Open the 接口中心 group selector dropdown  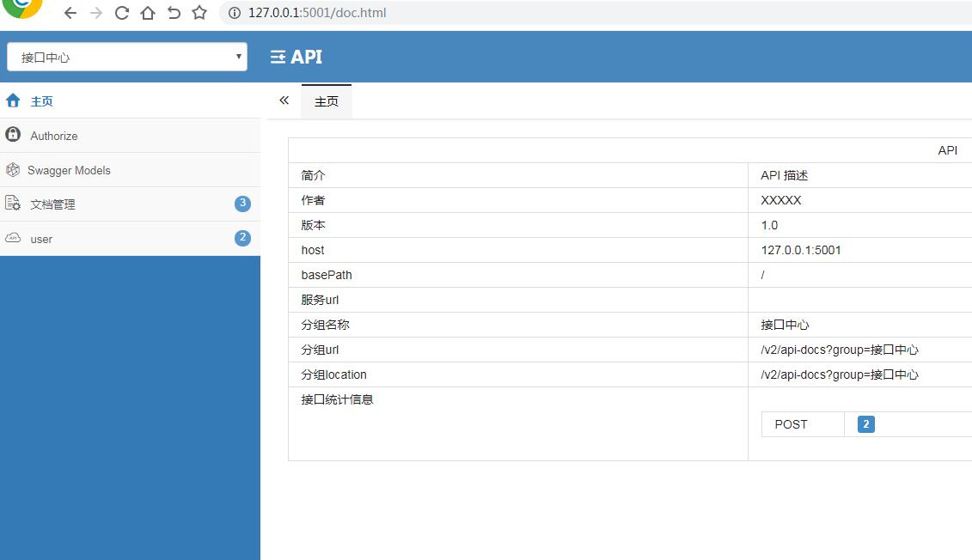click(126, 55)
